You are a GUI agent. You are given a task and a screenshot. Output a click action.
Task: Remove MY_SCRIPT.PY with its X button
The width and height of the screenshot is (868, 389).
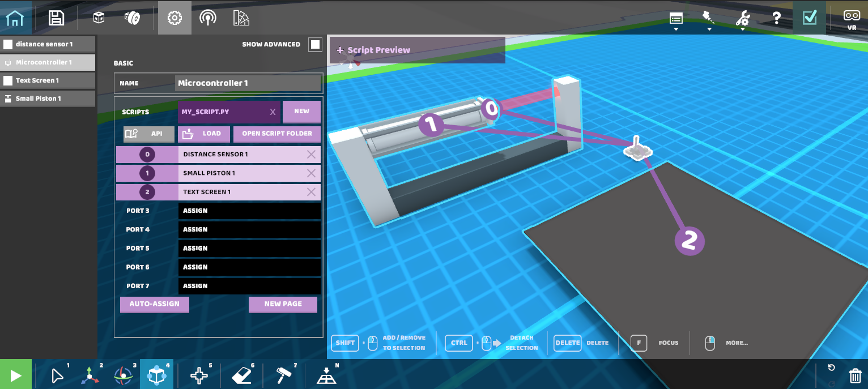[x=273, y=112]
